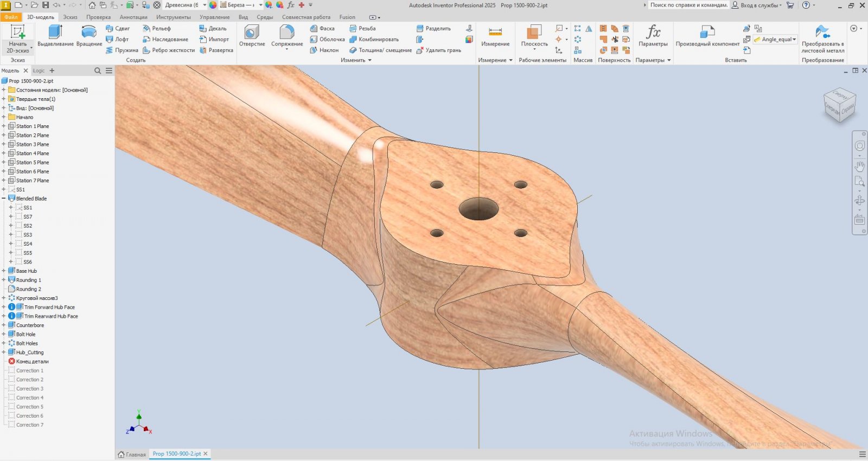Switch to the Fusion ribbon tab

pos(347,17)
